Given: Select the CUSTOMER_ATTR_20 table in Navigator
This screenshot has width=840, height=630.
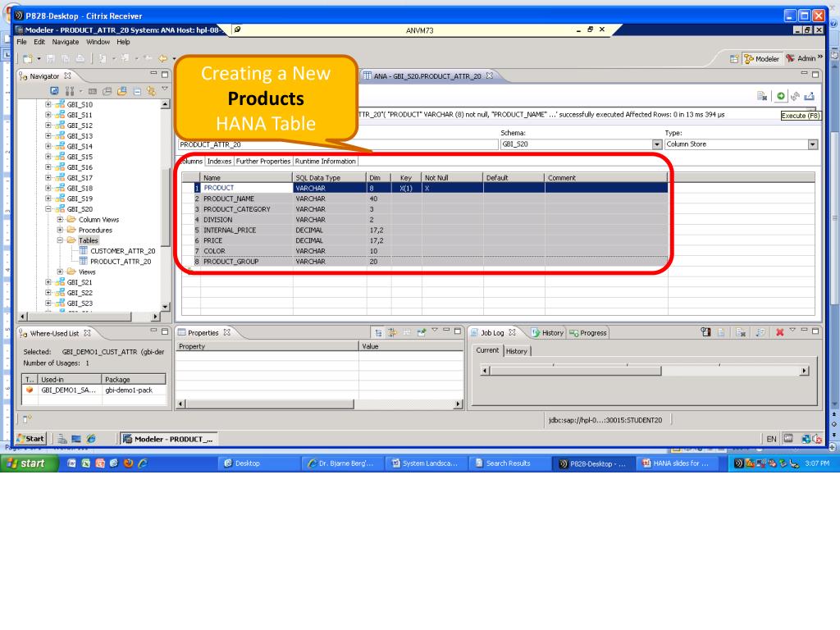Looking at the screenshot, I should pos(123,251).
